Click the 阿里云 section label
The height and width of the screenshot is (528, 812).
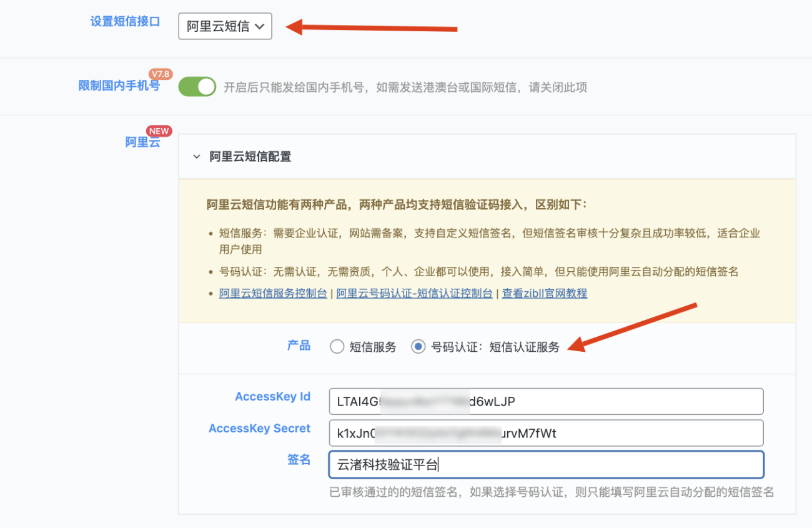(144, 142)
